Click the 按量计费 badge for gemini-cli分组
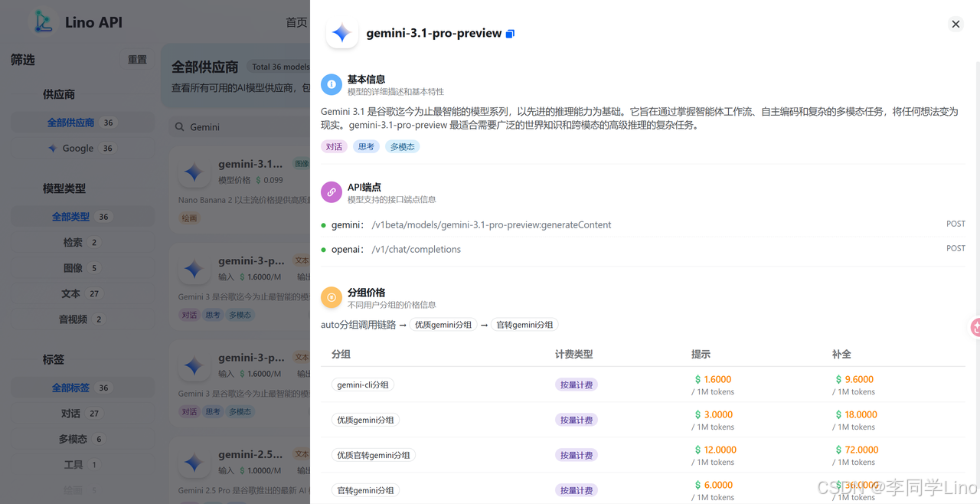 [577, 385]
